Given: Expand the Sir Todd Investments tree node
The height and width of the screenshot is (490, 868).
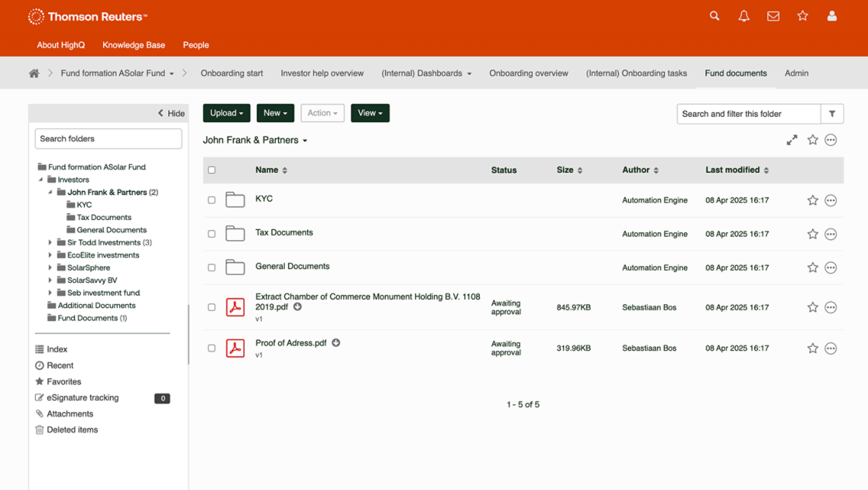Looking at the screenshot, I should coord(50,242).
